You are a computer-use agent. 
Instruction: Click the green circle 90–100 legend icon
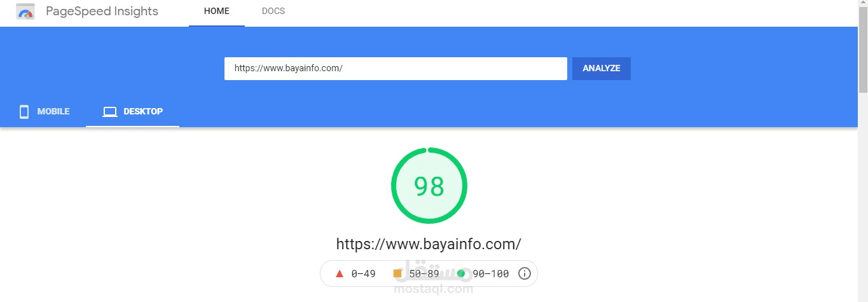click(x=461, y=273)
